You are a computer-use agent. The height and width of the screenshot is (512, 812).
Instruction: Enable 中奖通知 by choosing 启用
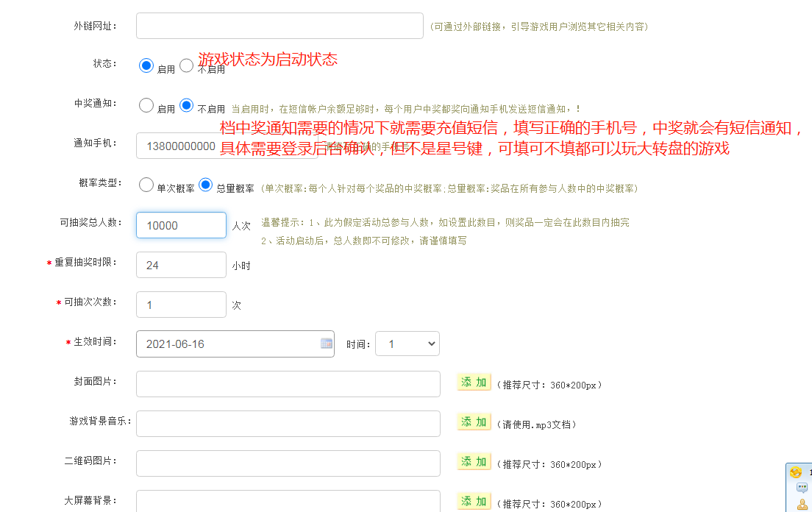146,105
